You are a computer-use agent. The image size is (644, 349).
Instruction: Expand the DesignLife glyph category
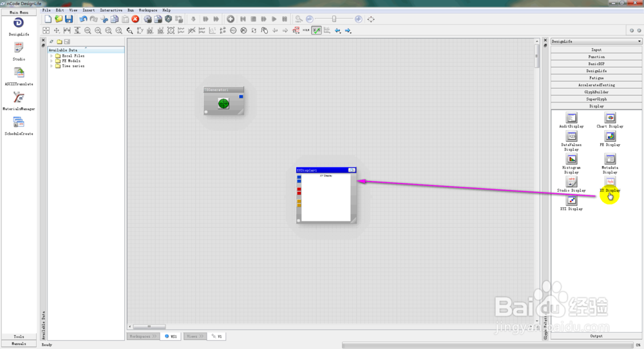(x=596, y=71)
